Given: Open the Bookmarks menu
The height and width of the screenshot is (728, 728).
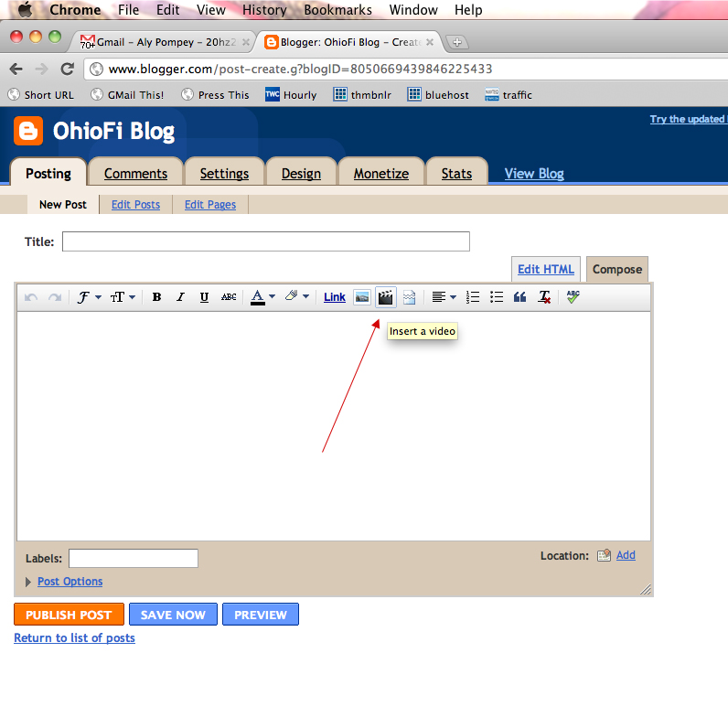Looking at the screenshot, I should [x=337, y=10].
